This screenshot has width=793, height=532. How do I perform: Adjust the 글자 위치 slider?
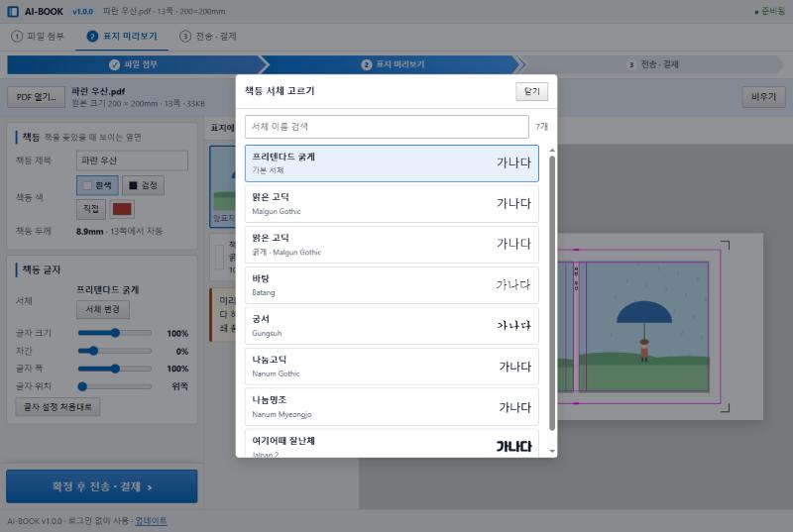tap(115, 386)
